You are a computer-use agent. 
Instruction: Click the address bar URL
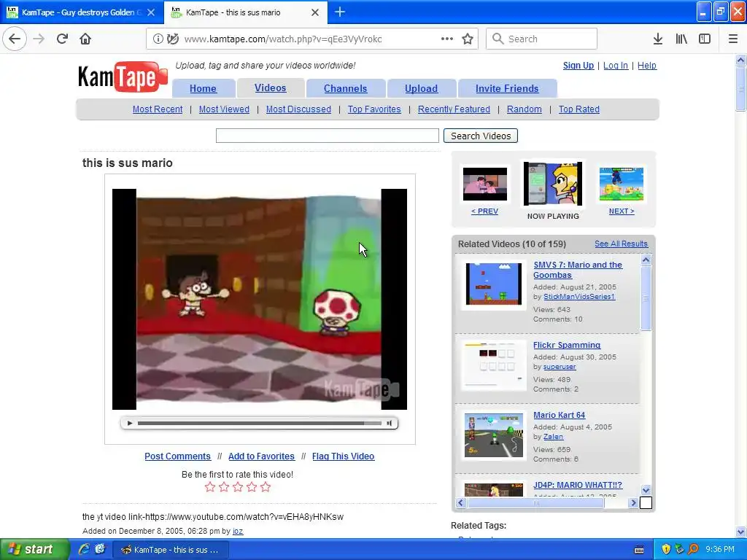click(x=283, y=39)
